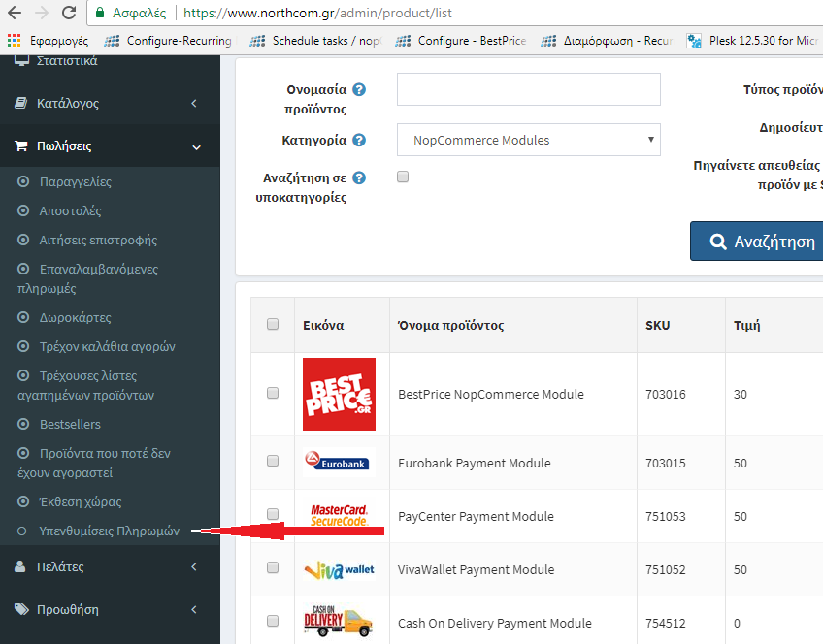Click the browser back arrow
The image size is (823, 644).
[x=15, y=13]
